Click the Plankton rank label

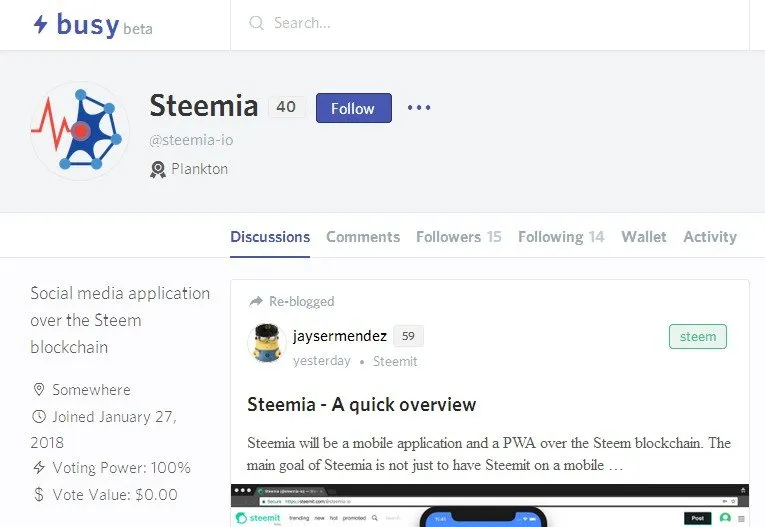pyautogui.click(x=200, y=169)
